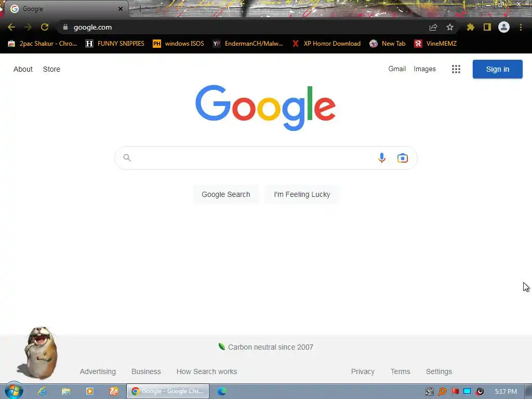Click the gray textured tray icon
Image resolution: width=532 pixels, height=399 pixels.
click(430, 392)
